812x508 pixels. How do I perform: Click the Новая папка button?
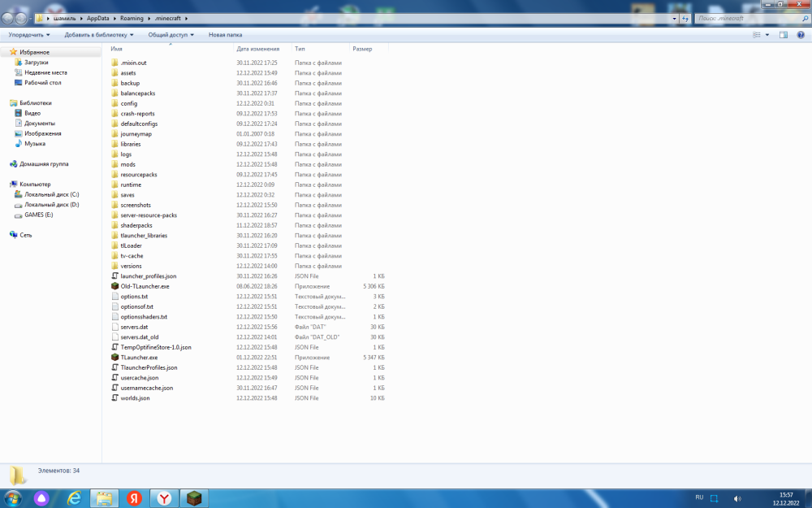225,35
